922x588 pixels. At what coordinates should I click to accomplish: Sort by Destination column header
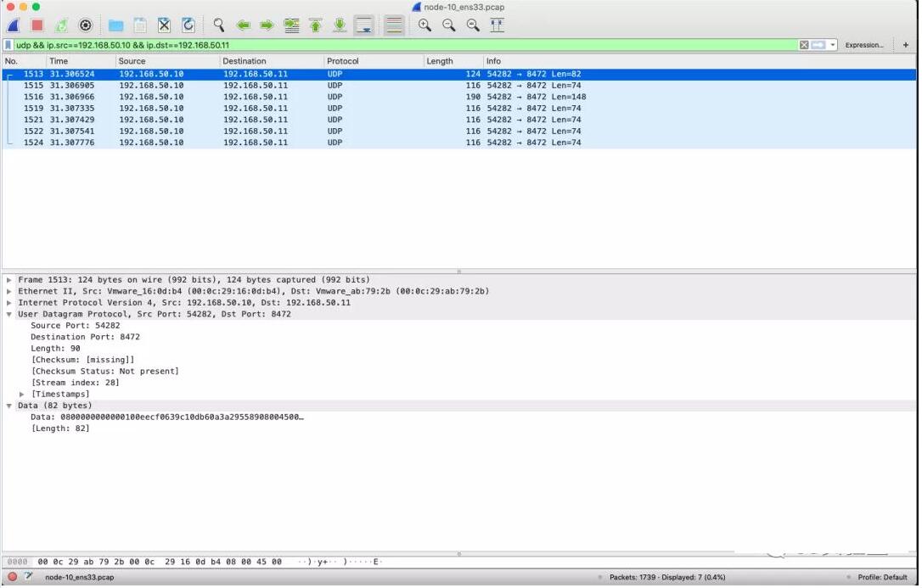272,61
